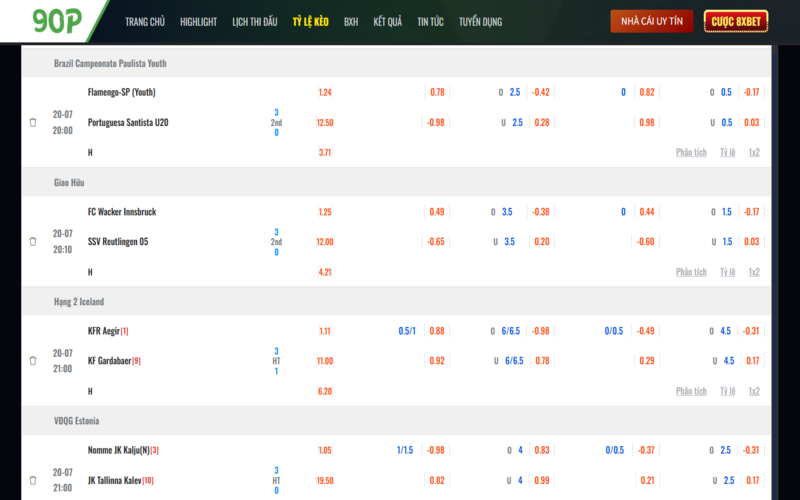800x500 pixels.
Task: Click 12.00 odds for SSV Reutlingen
Action: point(325,241)
